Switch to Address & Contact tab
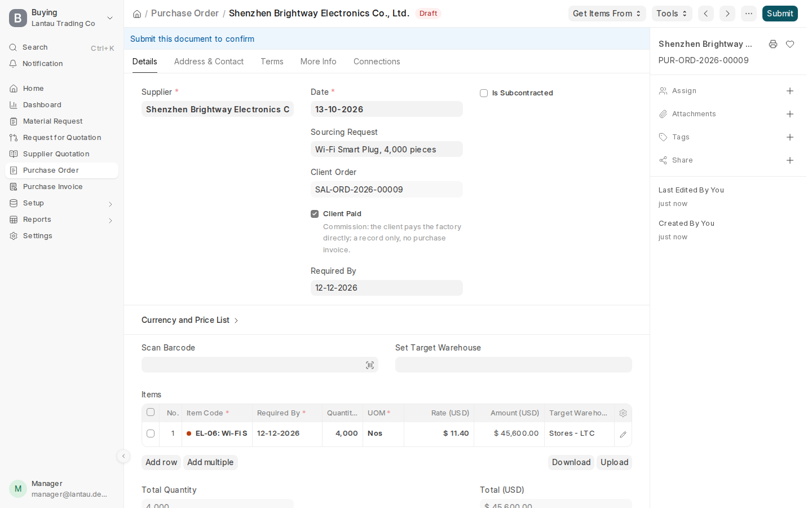The image size is (812, 508). coord(209,62)
